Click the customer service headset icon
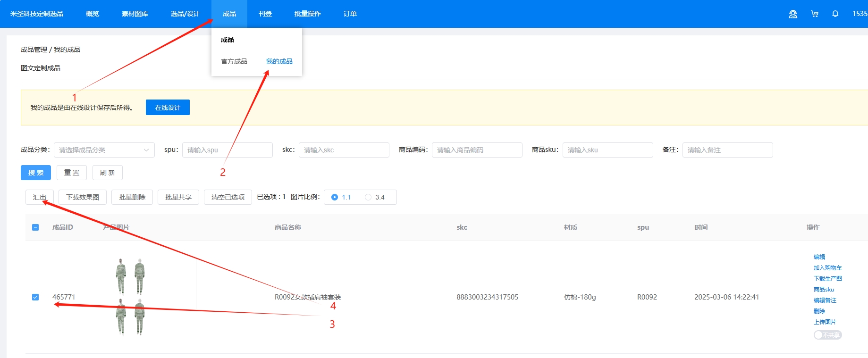The image size is (868, 358). tap(793, 14)
